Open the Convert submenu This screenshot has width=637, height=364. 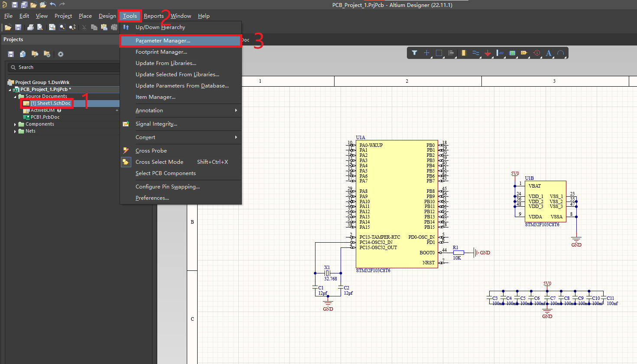click(x=181, y=137)
